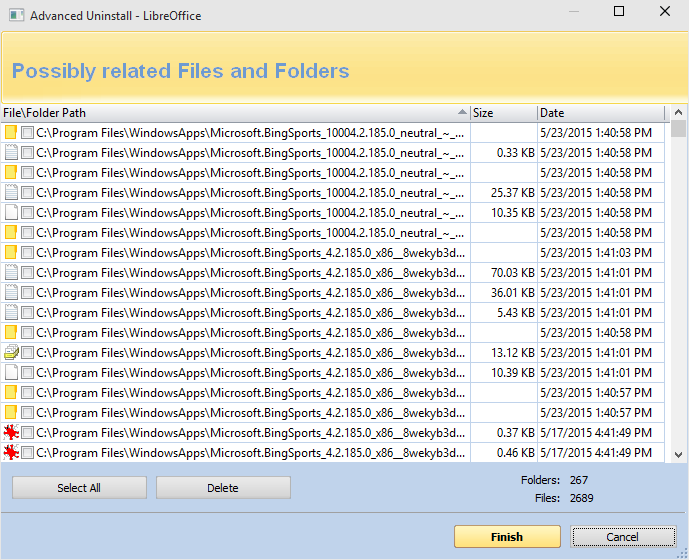Viewport: 689px width, 560px height.
Task: Click the list scrollbar down arrow
Action: click(678, 455)
